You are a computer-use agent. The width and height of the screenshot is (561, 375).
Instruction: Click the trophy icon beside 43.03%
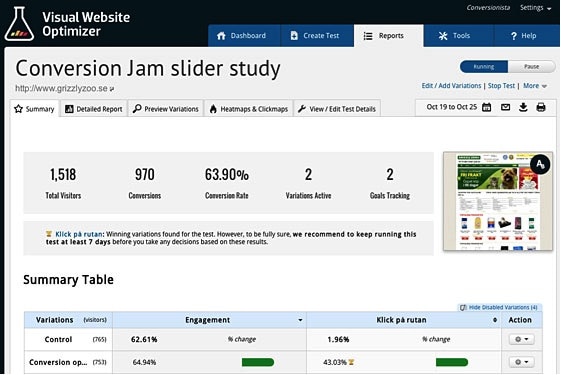[351, 362]
